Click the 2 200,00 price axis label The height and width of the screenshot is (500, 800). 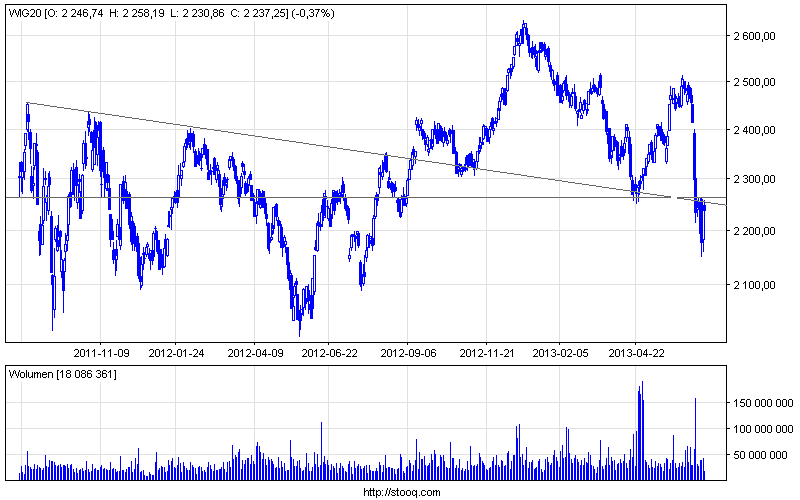(755, 231)
